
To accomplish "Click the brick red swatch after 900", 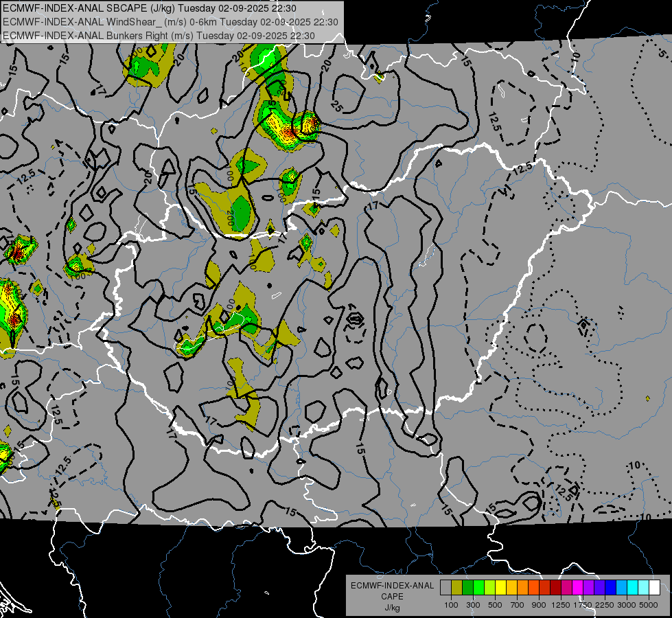I will (x=545, y=588).
